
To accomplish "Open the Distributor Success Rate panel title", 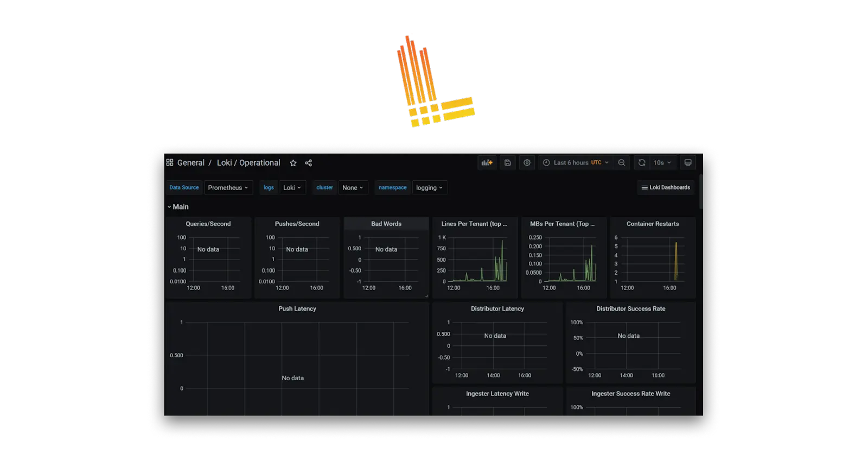I will pyautogui.click(x=631, y=308).
